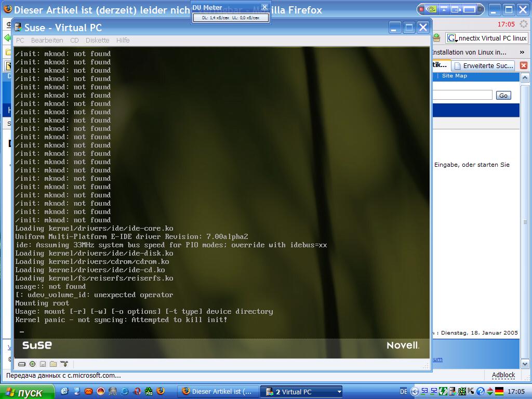
Task: Open the 'Installation von Linux in...' bookmark
Action: [x=469, y=52]
